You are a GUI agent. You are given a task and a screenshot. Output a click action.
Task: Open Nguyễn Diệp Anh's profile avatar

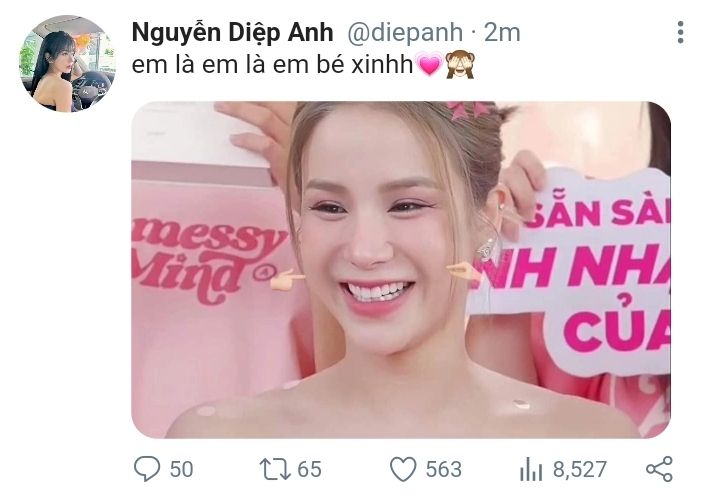(67, 64)
